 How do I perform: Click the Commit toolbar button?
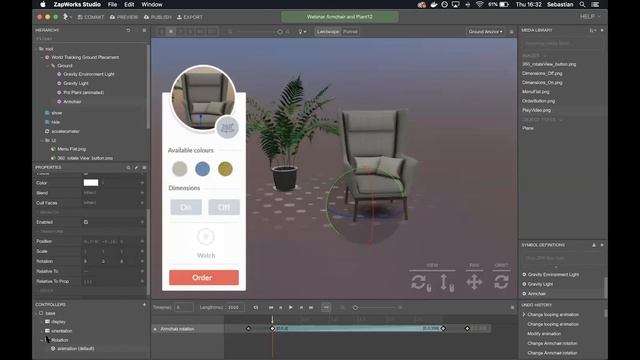click(91, 17)
